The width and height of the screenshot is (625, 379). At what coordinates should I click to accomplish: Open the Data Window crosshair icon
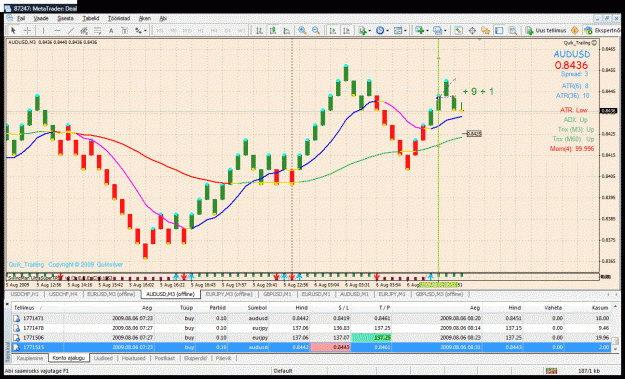(x=472, y=30)
